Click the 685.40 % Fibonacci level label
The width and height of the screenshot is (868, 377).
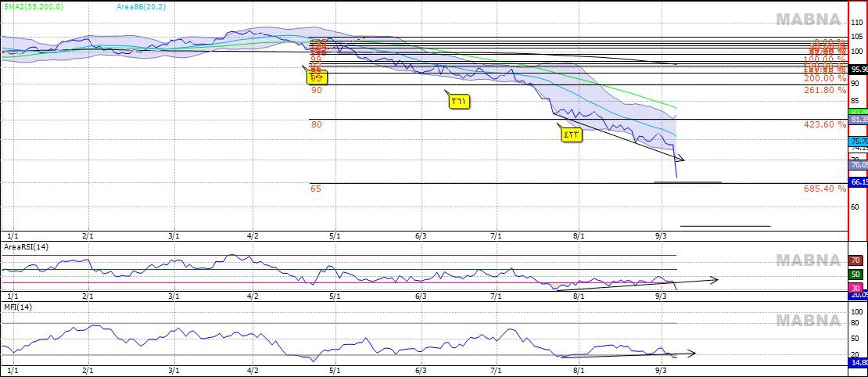click(824, 188)
